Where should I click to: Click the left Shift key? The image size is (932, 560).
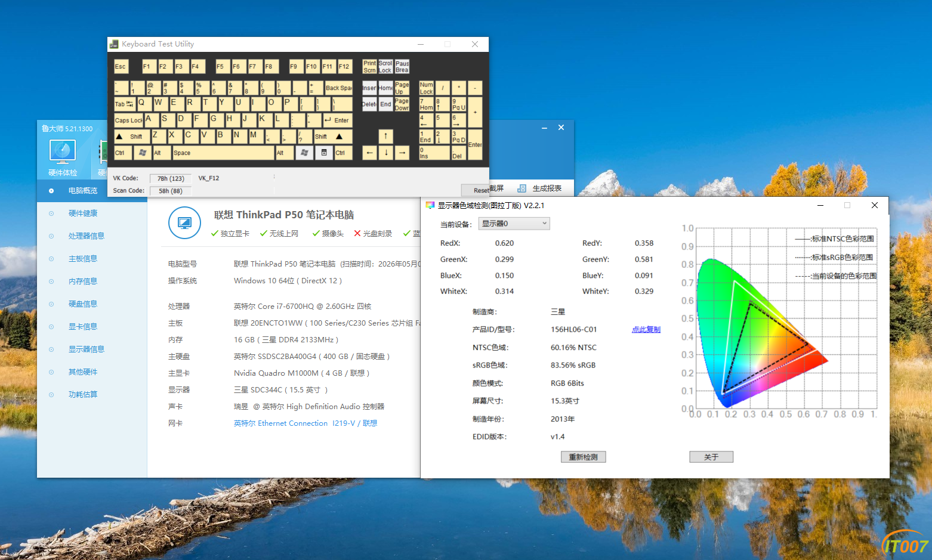point(132,137)
